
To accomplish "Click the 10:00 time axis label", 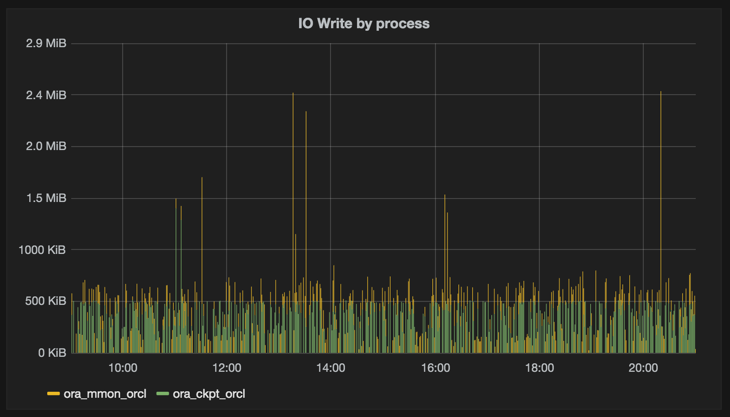I will point(122,368).
